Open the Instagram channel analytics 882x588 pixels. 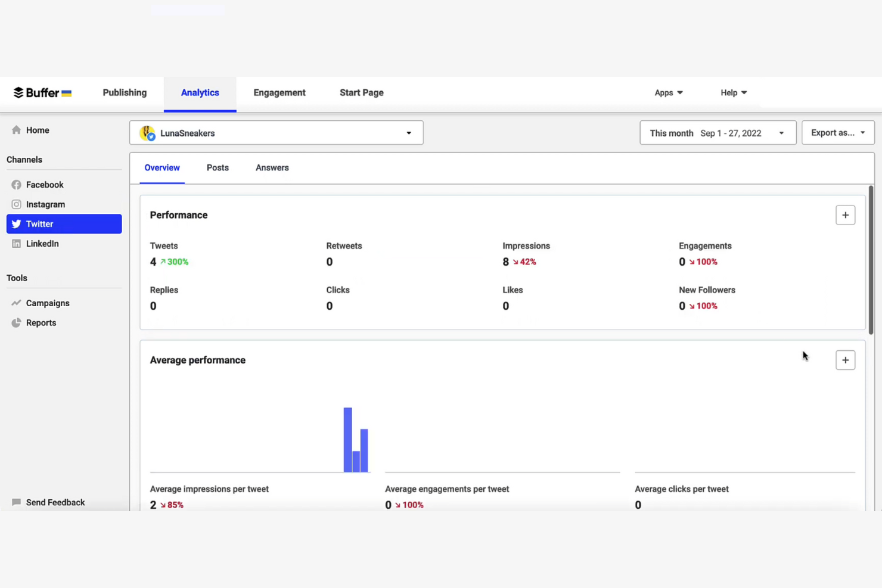(x=45, y=204)
